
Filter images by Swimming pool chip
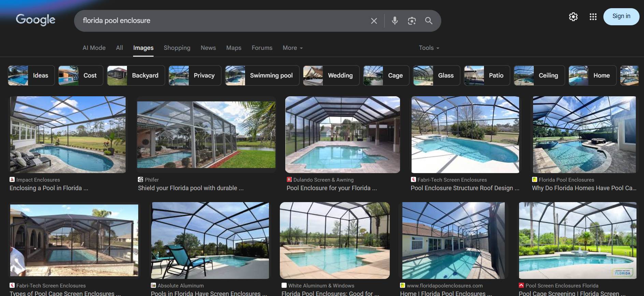tap(262, 75)
